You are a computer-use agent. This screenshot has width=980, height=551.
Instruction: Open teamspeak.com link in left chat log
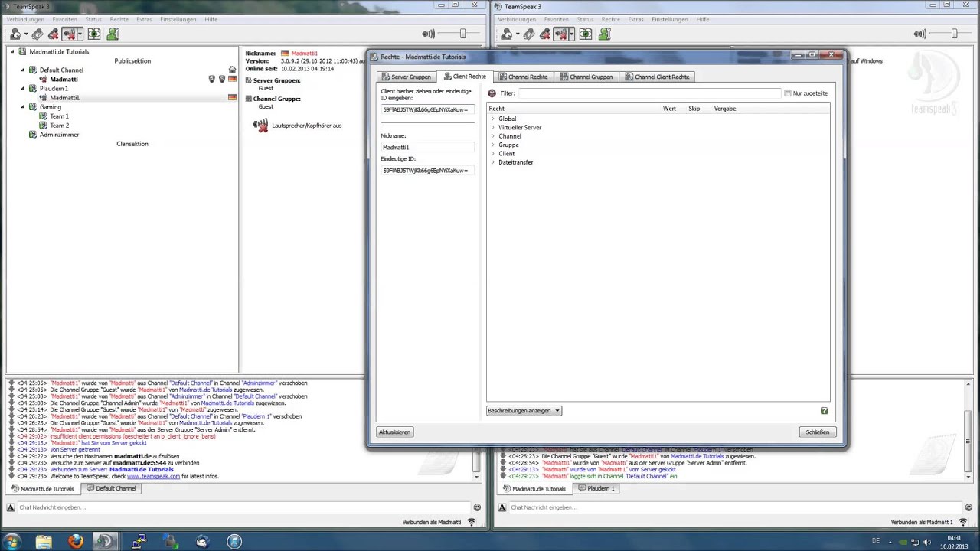153,476
